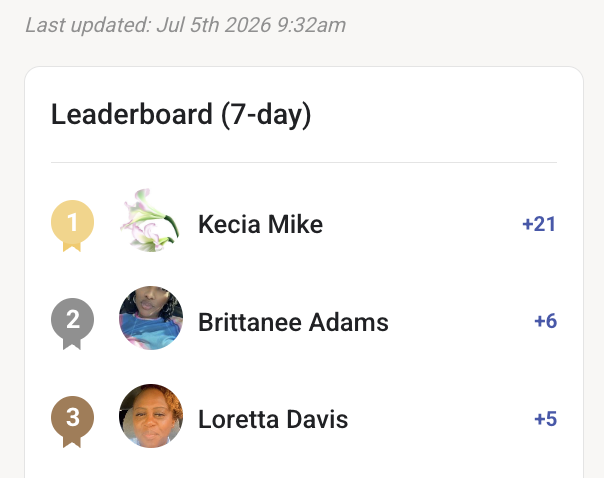Open the Loretta Davis name link
The image size is (604, 478).
coord(273,419)
